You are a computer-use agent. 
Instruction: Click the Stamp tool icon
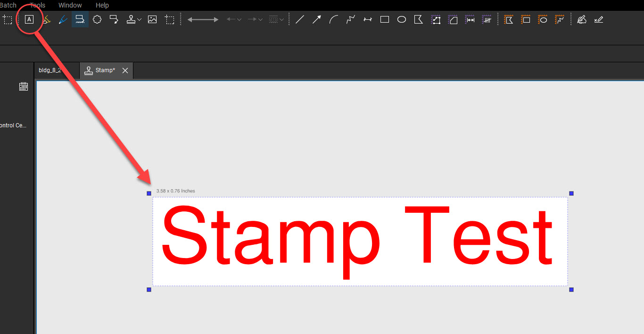pyautogui.click(x=131, y=19)
